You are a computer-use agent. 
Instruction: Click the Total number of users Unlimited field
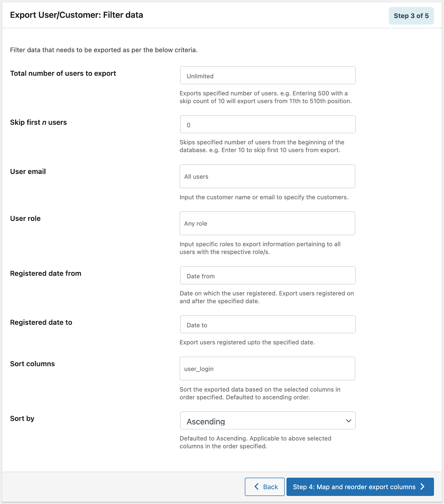(268, 76)
